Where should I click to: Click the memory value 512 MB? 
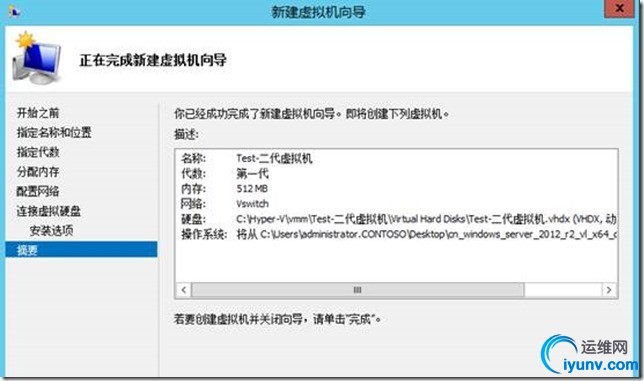point(252,189)
